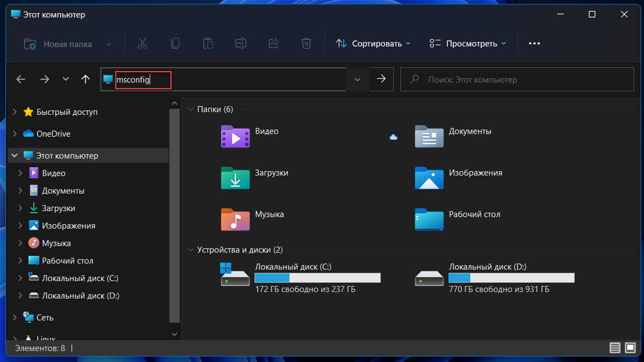Select Локальный диск (D:) in navigation pane
This screenshot has width=644, height=362.
[80, 296]
